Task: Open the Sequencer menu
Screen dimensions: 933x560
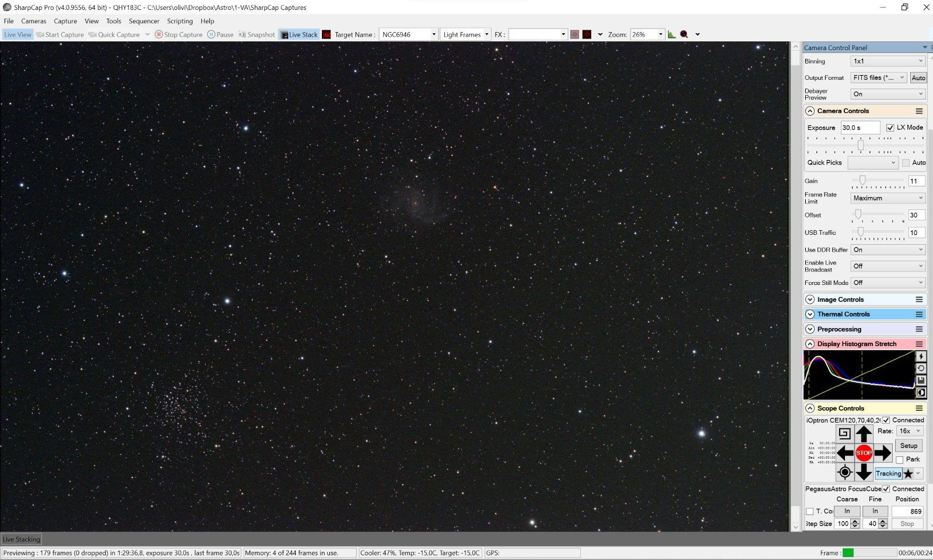Action: 143,21
